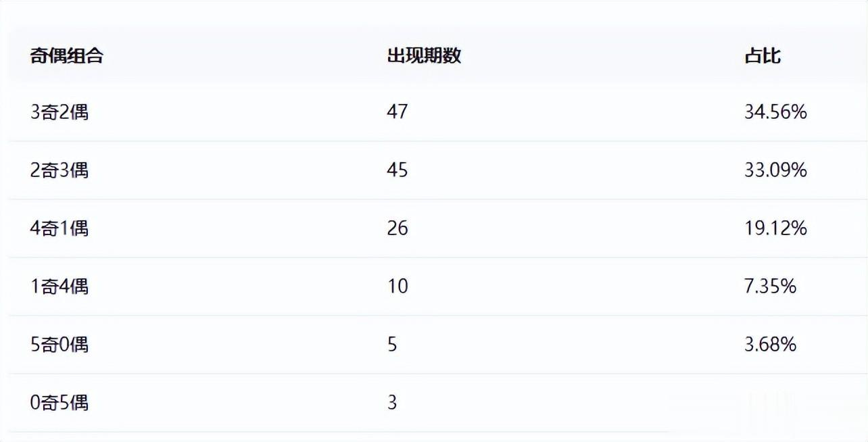The height and width of the screenshot is (442, 868).
Task: Select the count 45 for 2奇3偶
Action: coord(397,170)
